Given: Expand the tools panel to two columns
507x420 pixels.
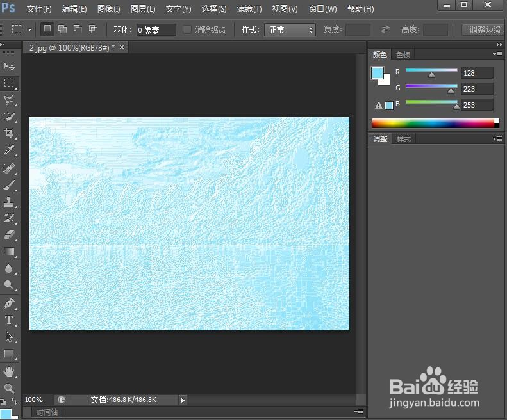Looking at the screenshot, I should 3,45.
